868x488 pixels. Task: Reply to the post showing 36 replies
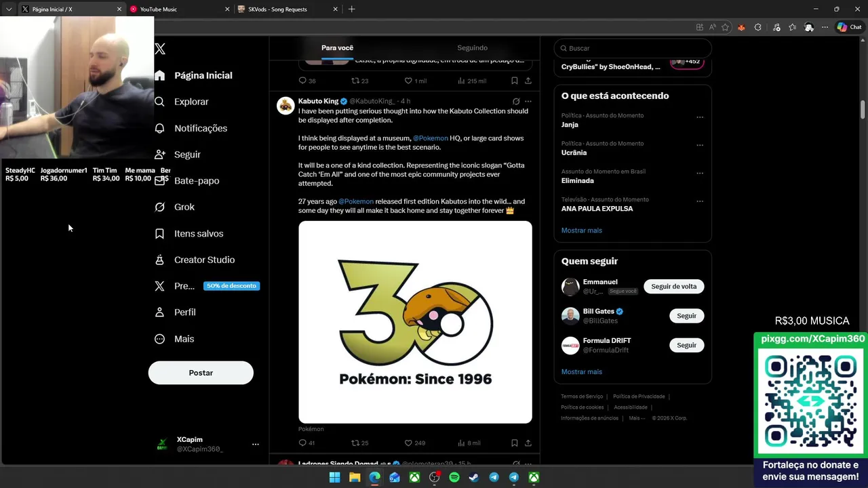click(307, 81)
